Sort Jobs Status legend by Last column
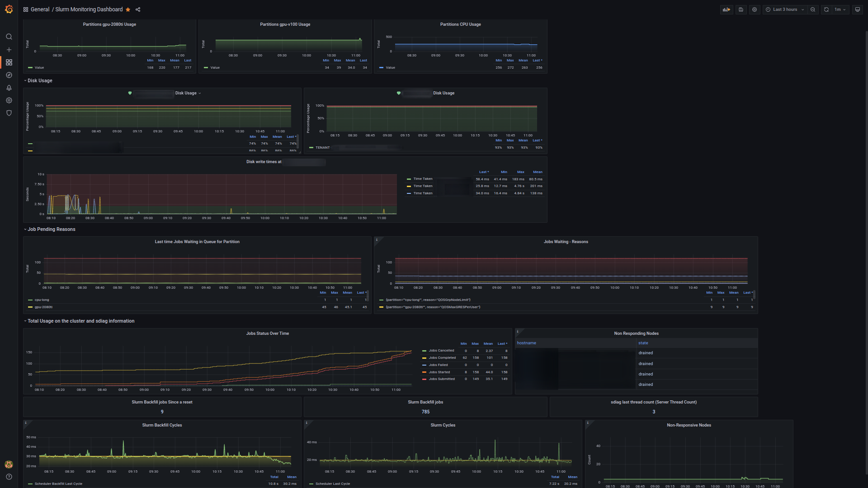This screenshot has height=488, width=868. 502,344
